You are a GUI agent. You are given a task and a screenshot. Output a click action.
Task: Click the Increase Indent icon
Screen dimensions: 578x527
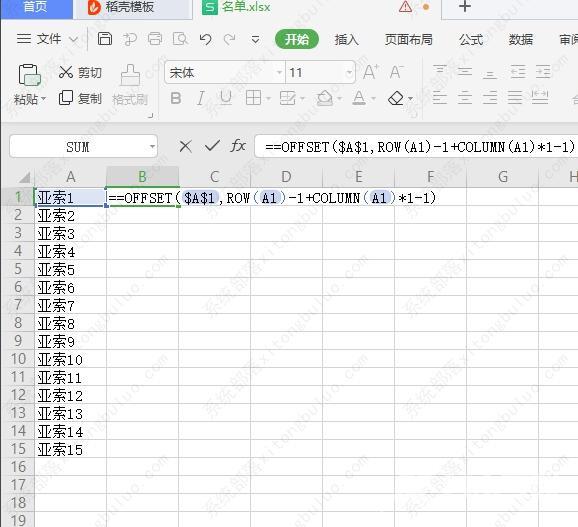(543, 71)
